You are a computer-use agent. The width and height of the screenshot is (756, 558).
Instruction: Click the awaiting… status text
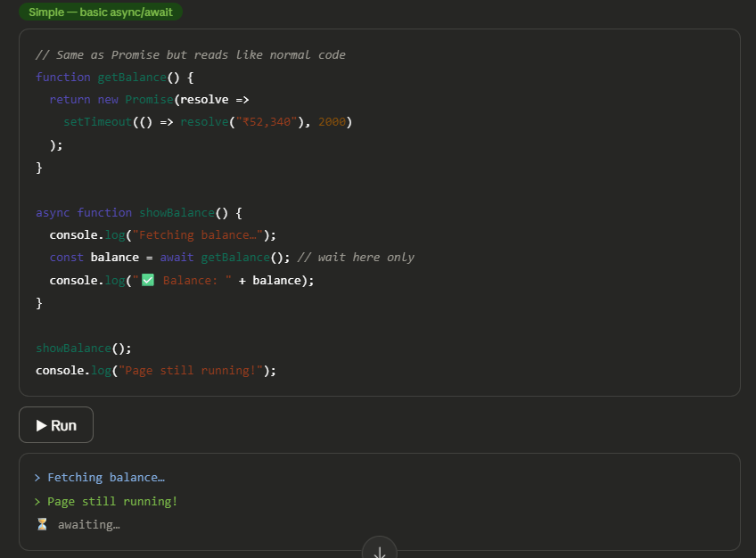[89, 524]
